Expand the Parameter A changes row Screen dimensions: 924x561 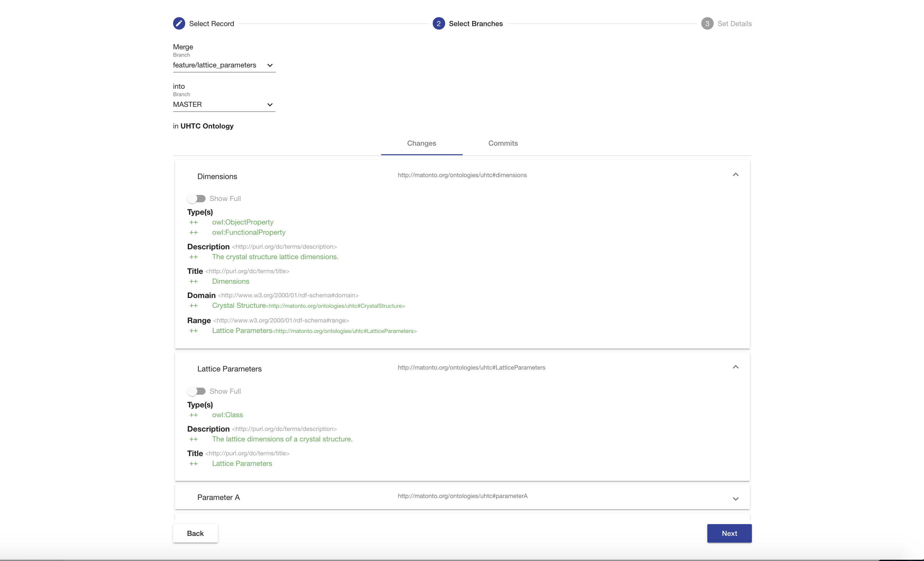pos(462,497)
